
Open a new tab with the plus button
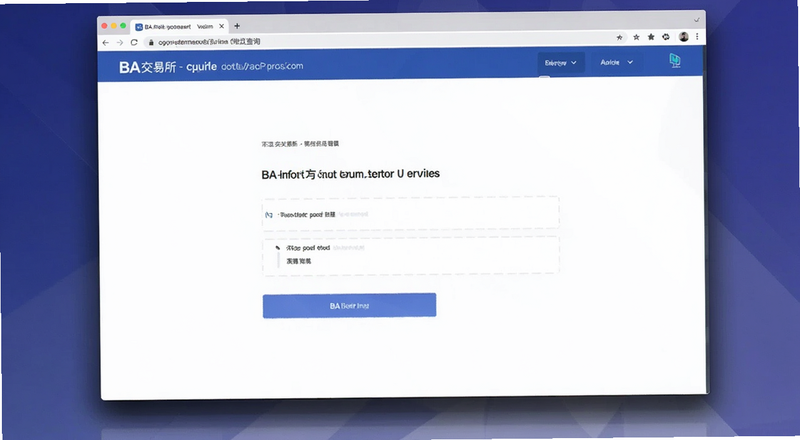coord(237,26)
